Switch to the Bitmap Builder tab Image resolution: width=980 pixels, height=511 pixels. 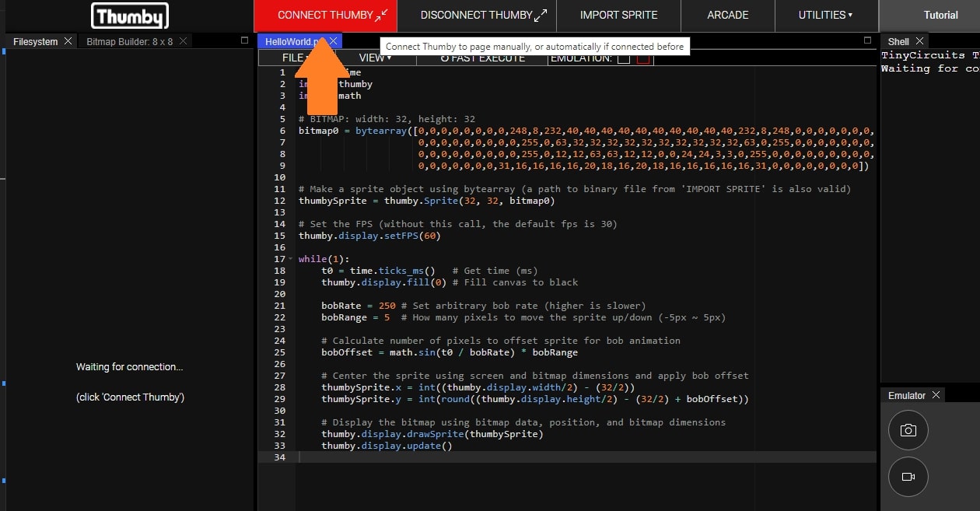click(128, 41)
